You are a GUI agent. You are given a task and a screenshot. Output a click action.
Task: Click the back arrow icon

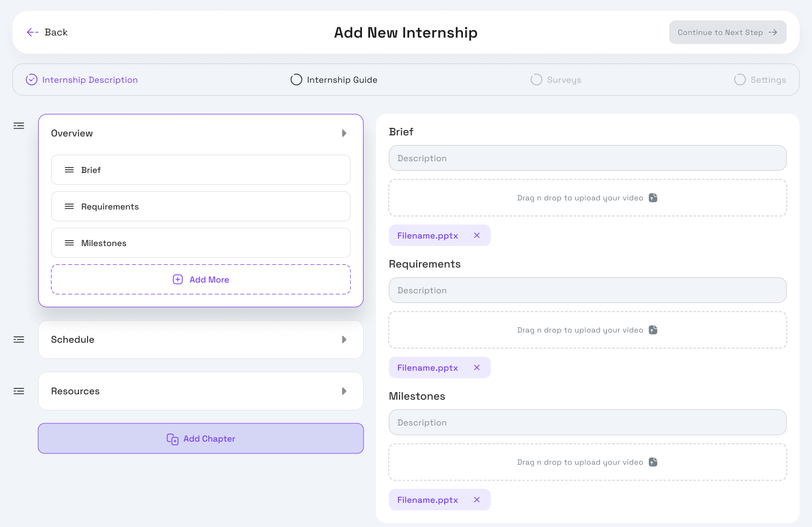click(32, 32)
